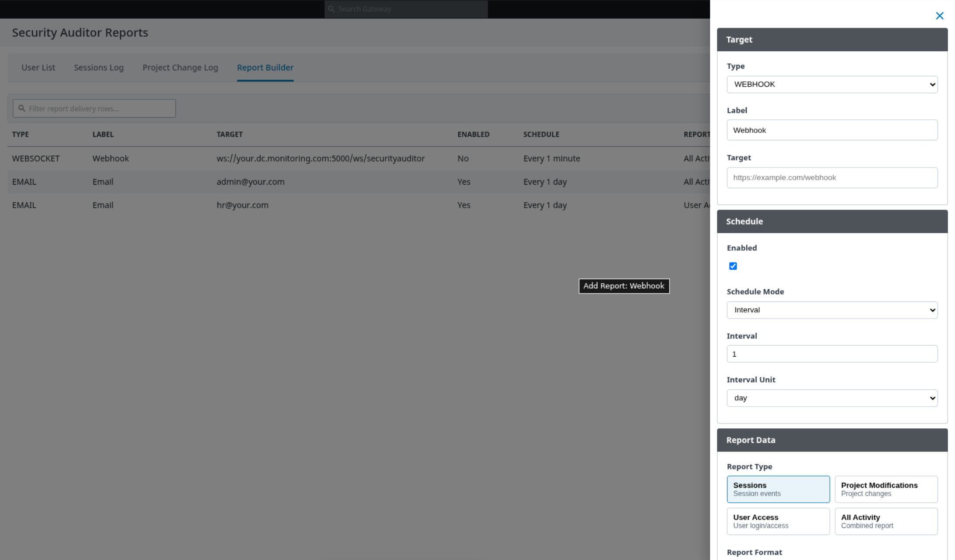Open the Project Change Log tab
Image resolution: width=955 pixels, height=560 pixels.
tap(180, 68)
